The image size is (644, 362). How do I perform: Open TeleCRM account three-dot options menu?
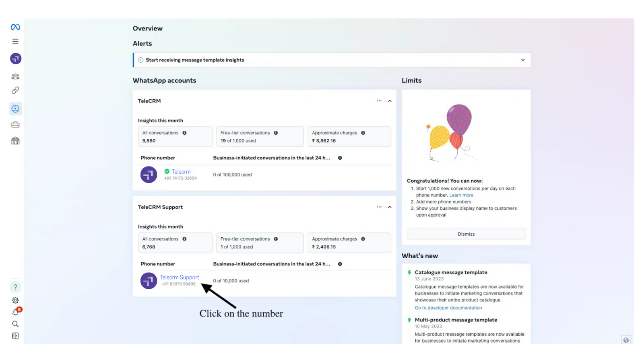379,101
